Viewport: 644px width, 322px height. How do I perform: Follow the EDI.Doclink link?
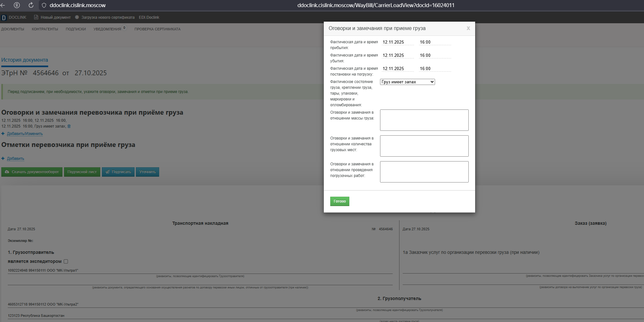(149, 17)
